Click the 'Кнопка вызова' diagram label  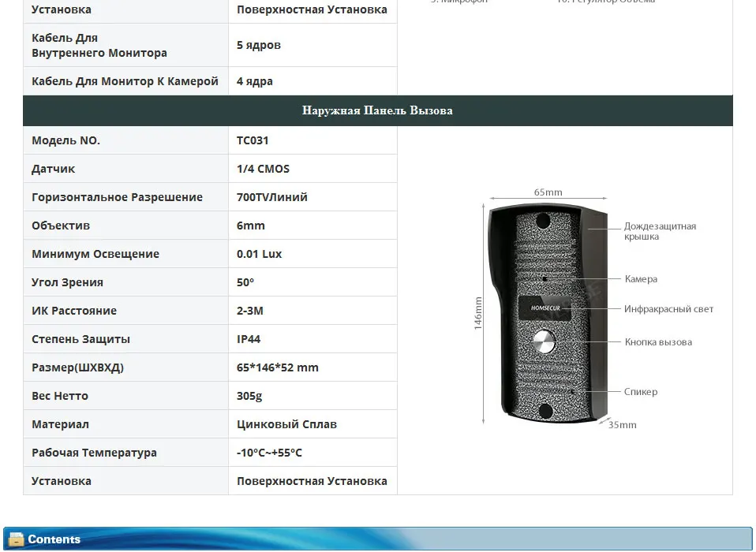[658, 342]
